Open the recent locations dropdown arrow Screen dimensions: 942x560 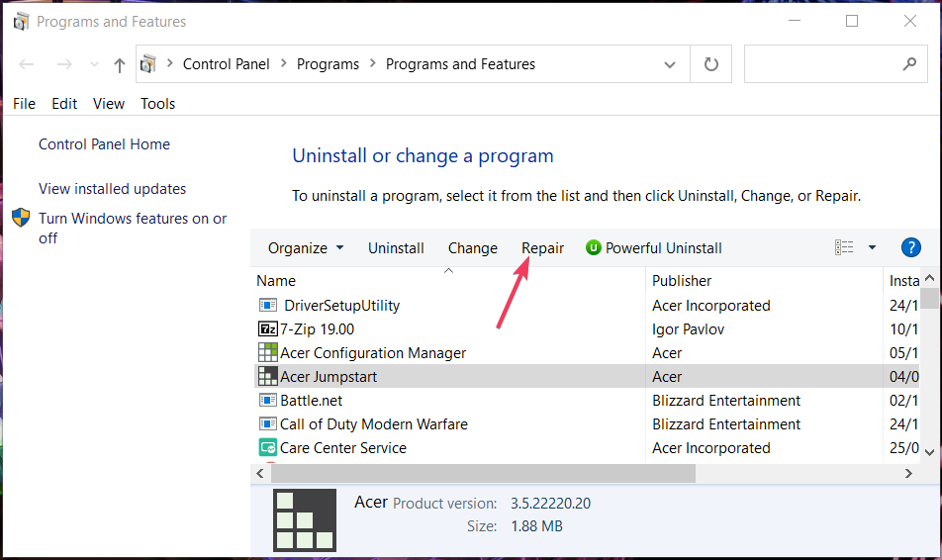click(94, 64)
